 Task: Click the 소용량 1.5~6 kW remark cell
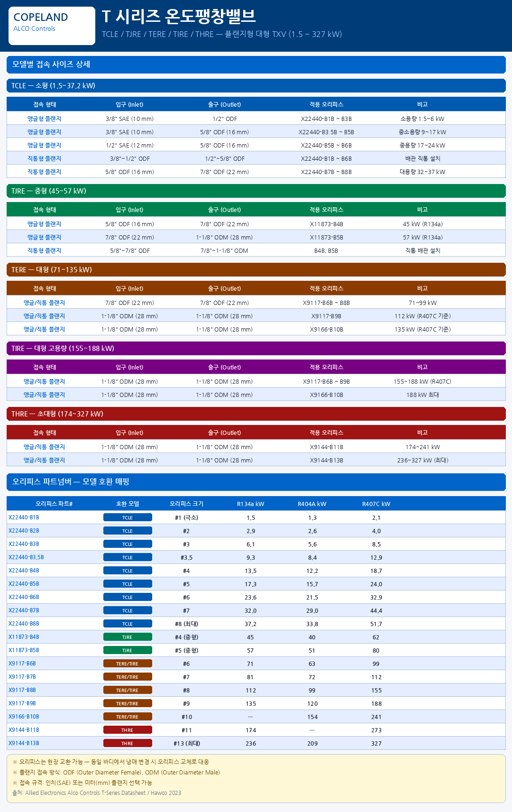point(422,119)
